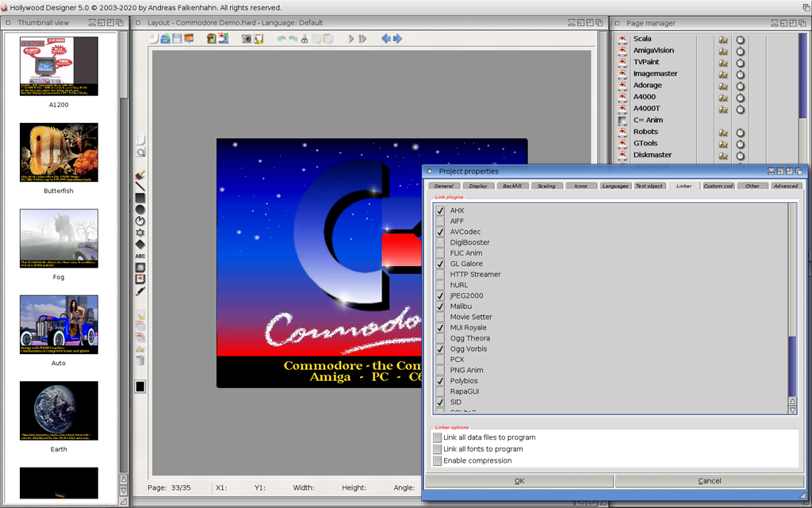Click the scissors cut icon
Viewport: 812px width, 508px height.
pos(304,38)
